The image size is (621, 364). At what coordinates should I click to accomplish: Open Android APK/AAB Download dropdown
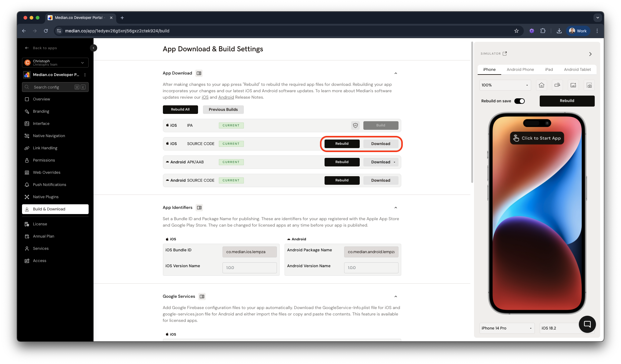381,162
